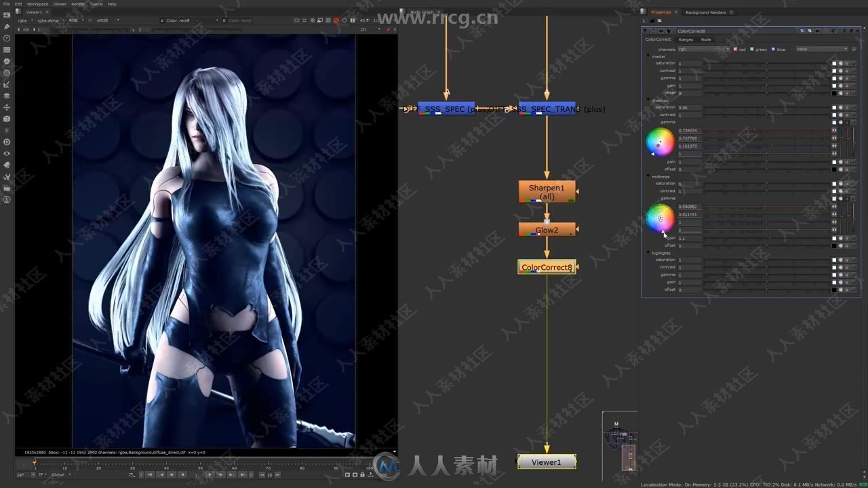Screen dimensions: 868x488
Task: Click the master contrast slider
Action: click(766, 70)
